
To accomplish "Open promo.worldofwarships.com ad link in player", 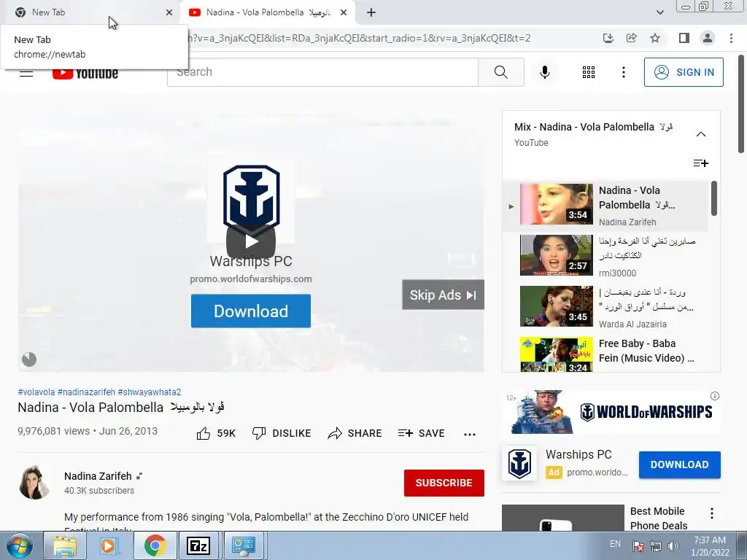I will (251, 279).
